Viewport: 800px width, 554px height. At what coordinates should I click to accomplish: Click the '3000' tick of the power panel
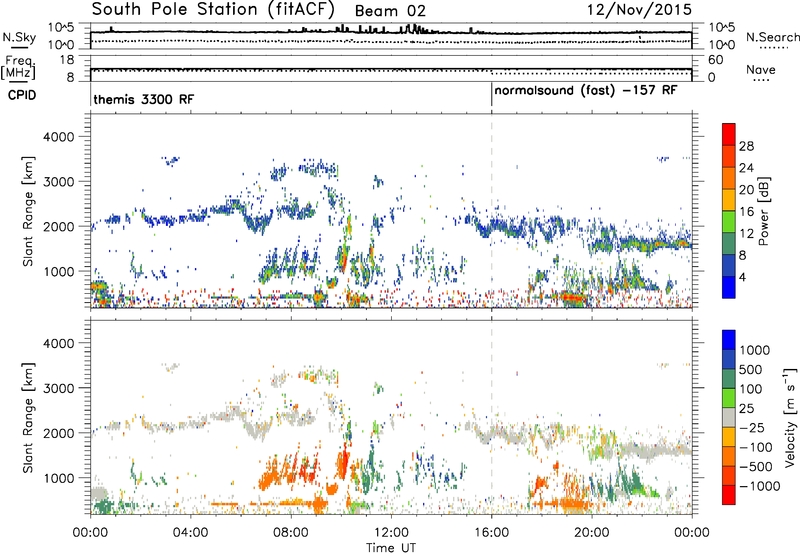tap(58, 182)
